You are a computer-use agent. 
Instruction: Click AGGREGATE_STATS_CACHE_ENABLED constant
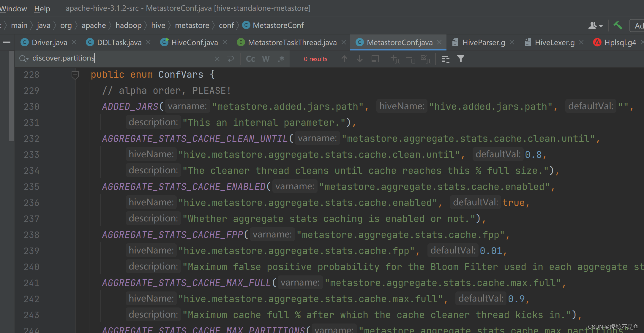click(184, 187)
